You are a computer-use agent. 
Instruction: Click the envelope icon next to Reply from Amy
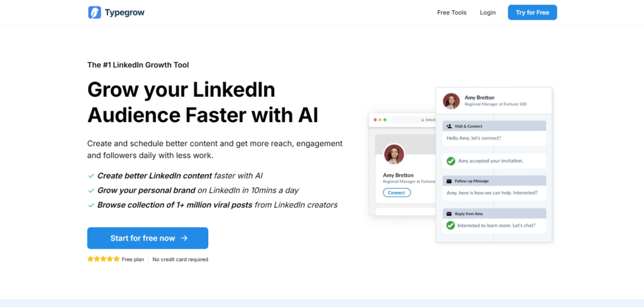coord(449,214)
